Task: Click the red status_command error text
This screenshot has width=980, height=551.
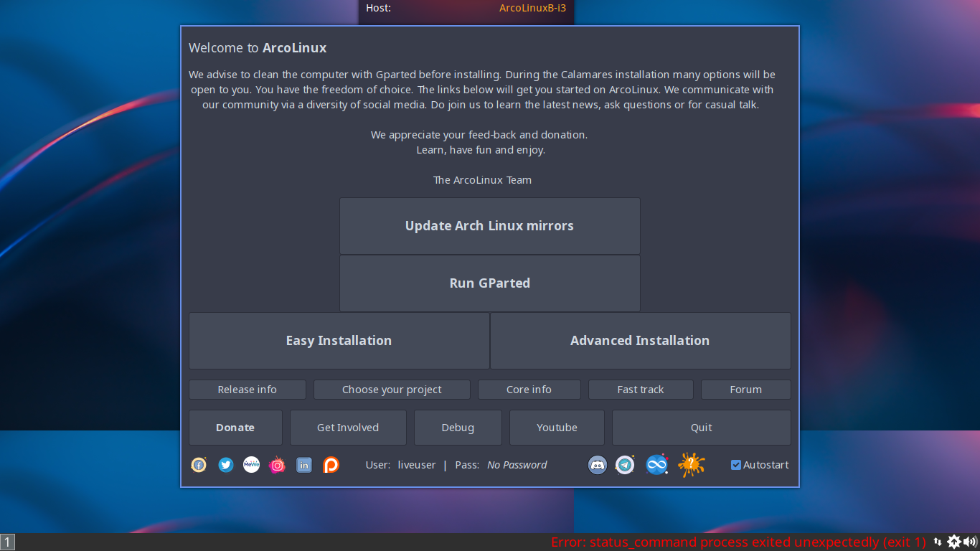Action: coord(738,542)
